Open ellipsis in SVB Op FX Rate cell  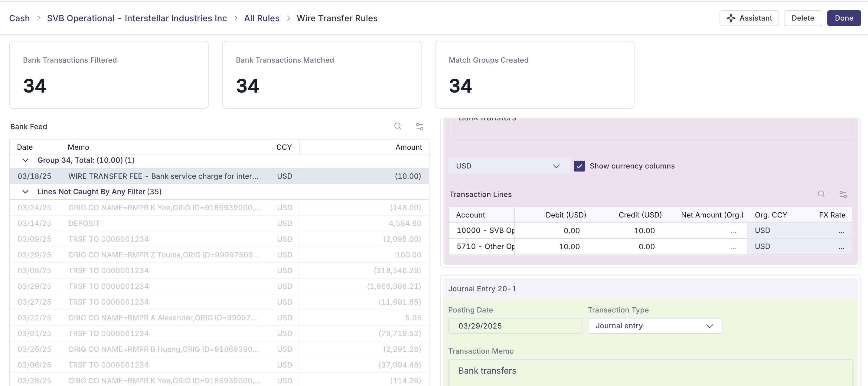pos(841,231)
